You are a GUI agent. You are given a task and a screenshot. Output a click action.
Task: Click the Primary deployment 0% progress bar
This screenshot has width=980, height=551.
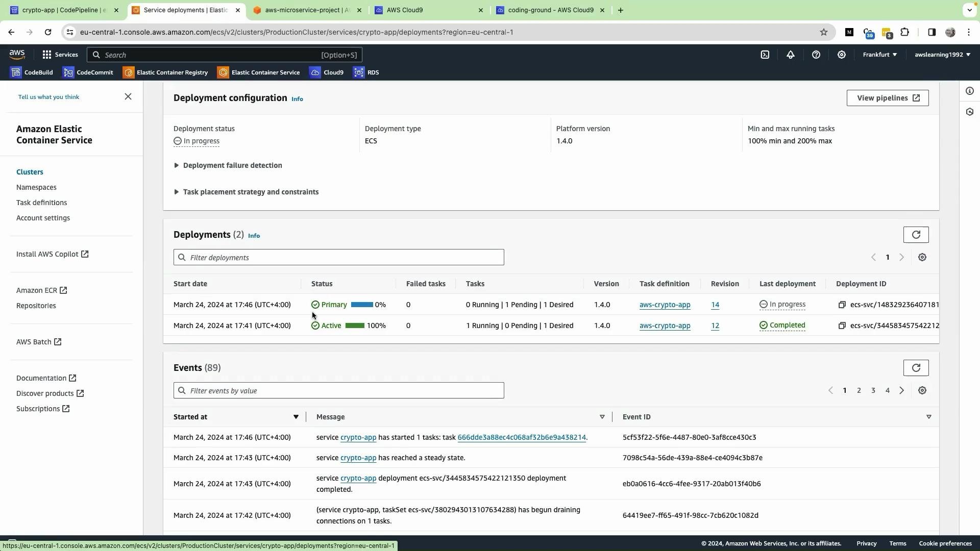362,305
